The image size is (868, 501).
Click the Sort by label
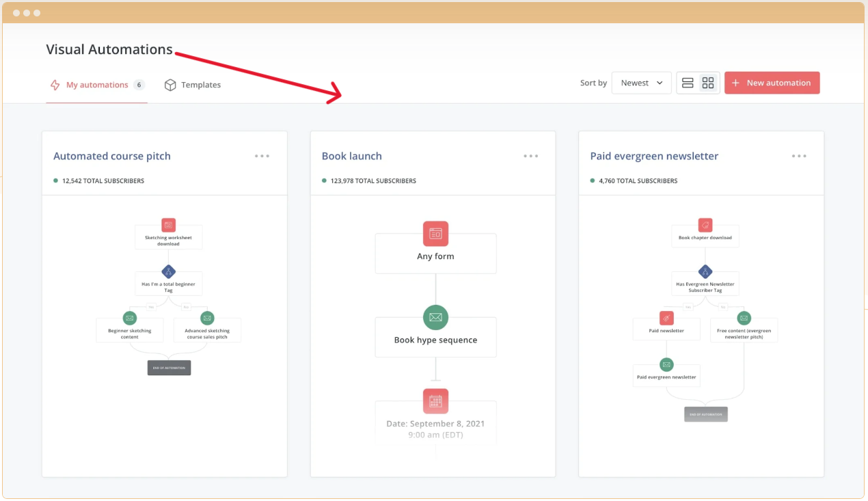tap(593, 83)
